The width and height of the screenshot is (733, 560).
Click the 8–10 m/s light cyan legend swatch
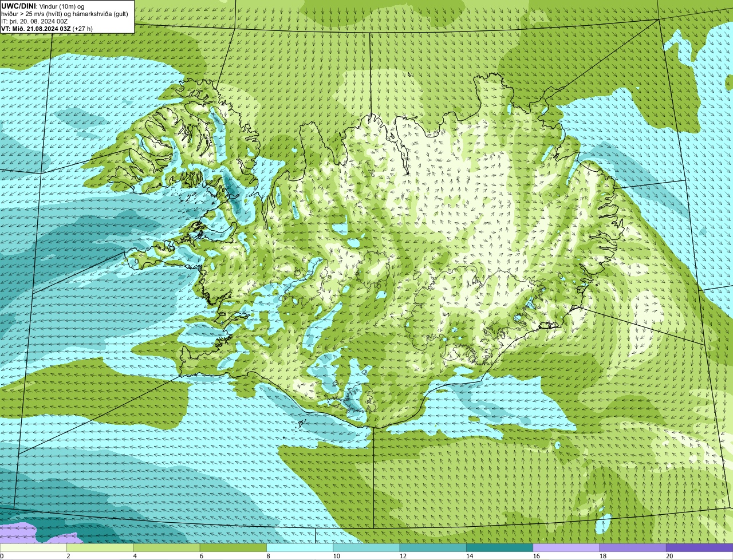coord(300,547)
